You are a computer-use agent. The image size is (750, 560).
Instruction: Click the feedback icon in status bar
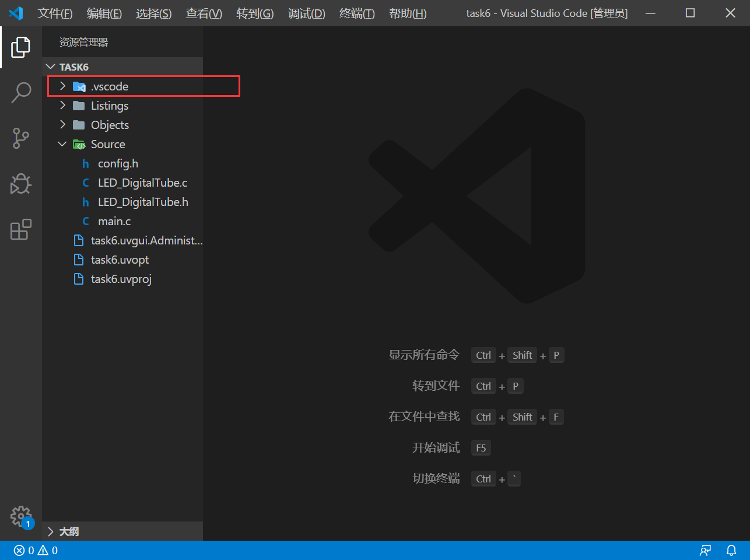pyautogui.click(x=706, y=550)
